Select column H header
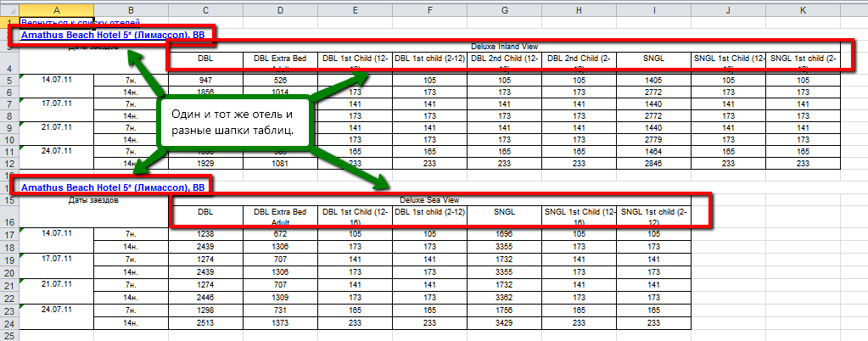 (x=579, y=10)
